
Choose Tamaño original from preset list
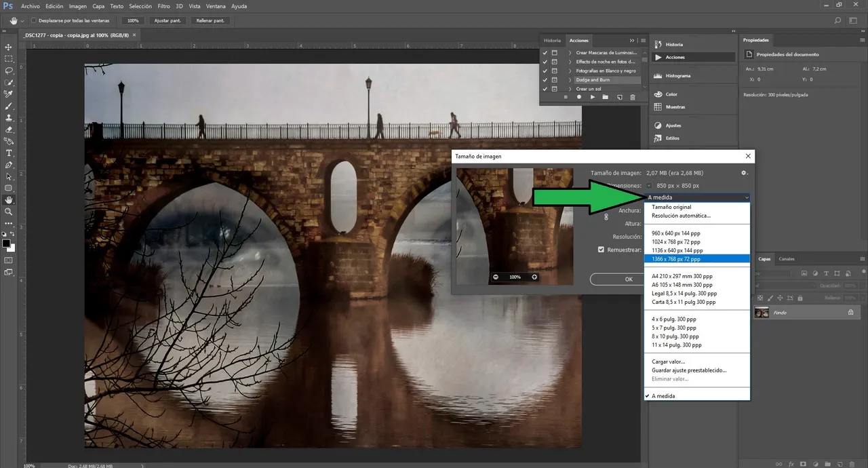click(671, 207)
